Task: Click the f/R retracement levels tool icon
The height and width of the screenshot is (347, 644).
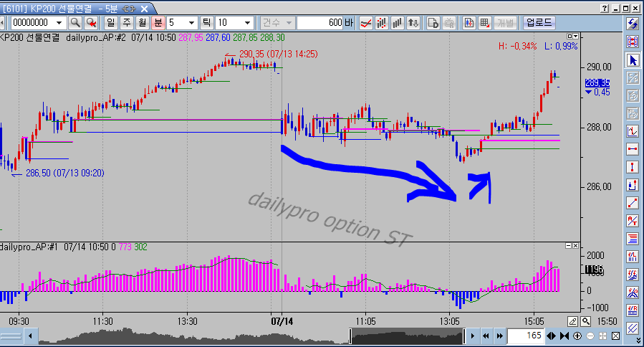Action: [633, 310]
